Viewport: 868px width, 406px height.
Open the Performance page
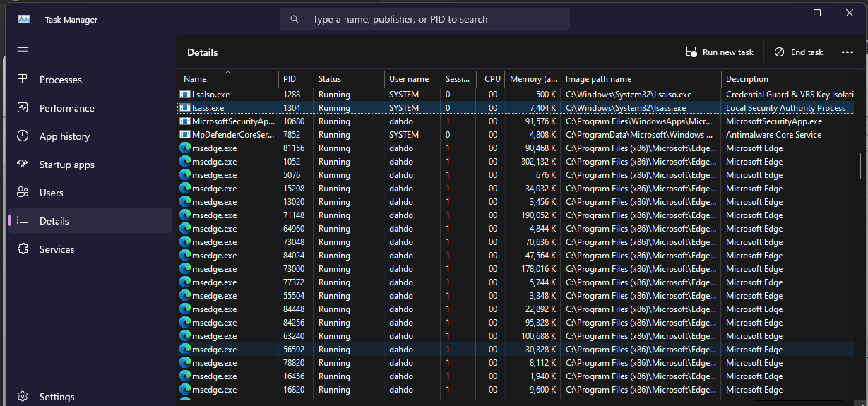(90, 108)
